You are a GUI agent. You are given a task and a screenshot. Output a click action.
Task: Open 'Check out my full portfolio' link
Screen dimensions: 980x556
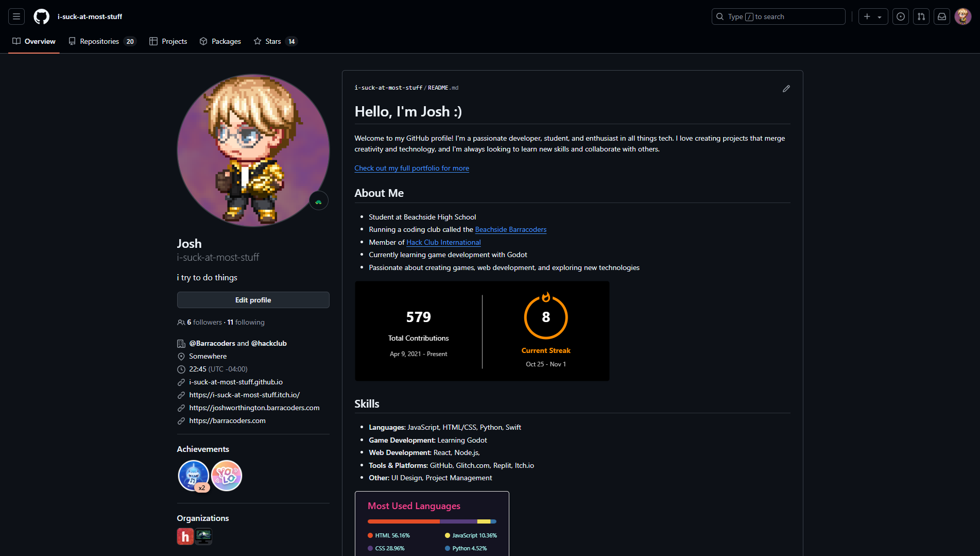411,168
